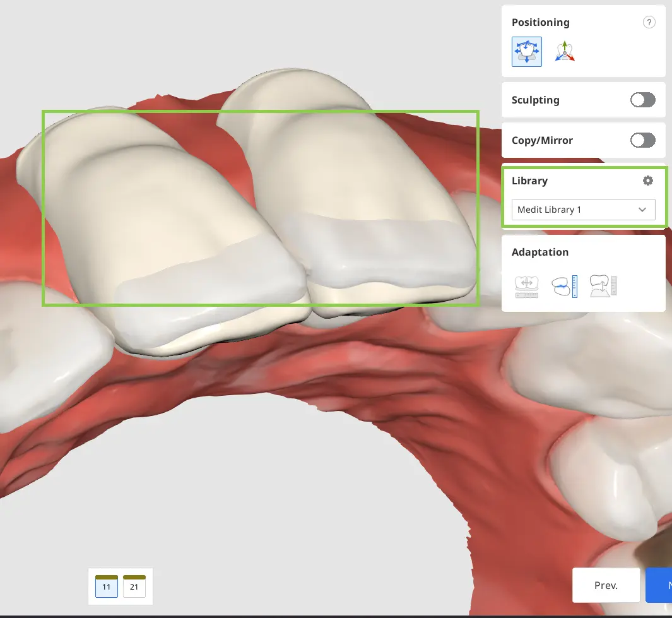Click the antagonist adaptation icon
Viewport: 672px width, 618px height.
(x=565, y=287)
